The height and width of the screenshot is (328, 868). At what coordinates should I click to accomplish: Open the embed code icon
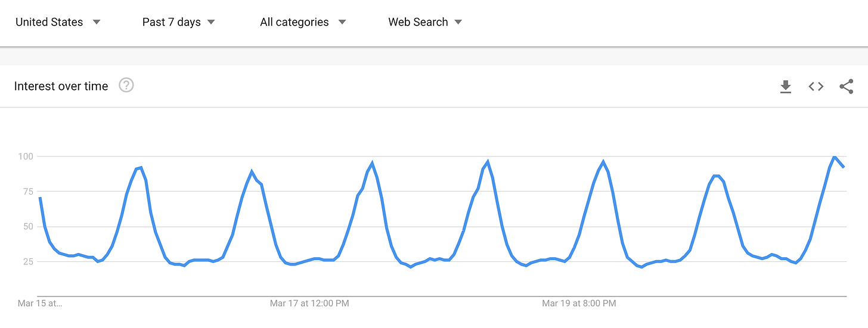(816, 86)
